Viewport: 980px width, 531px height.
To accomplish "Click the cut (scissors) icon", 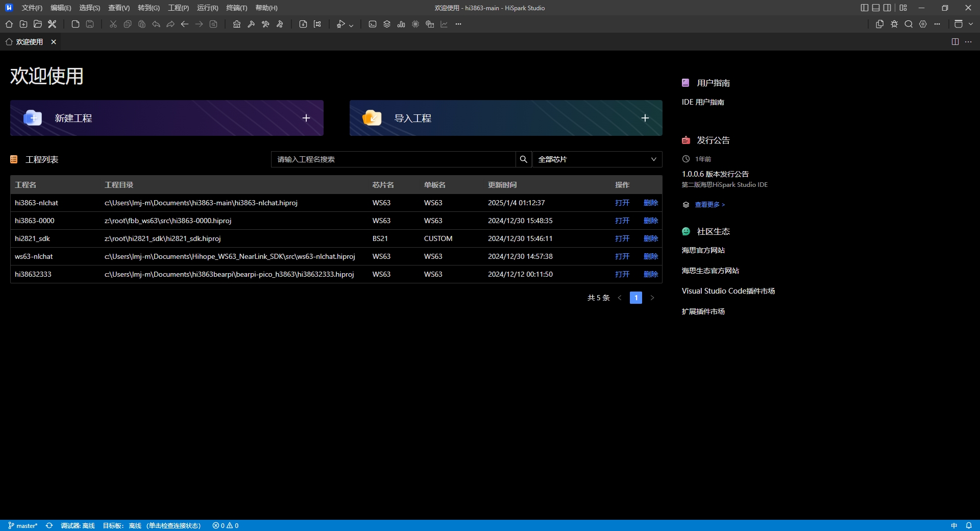I will 113,24.
